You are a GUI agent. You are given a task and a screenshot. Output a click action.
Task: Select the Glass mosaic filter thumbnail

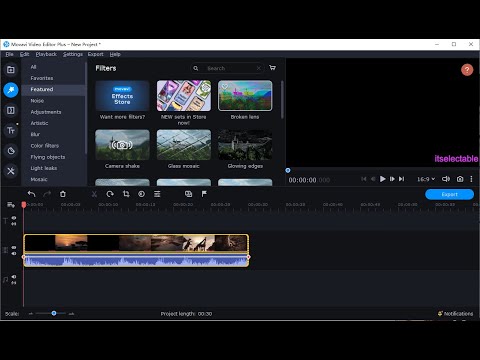pos(184,145)
